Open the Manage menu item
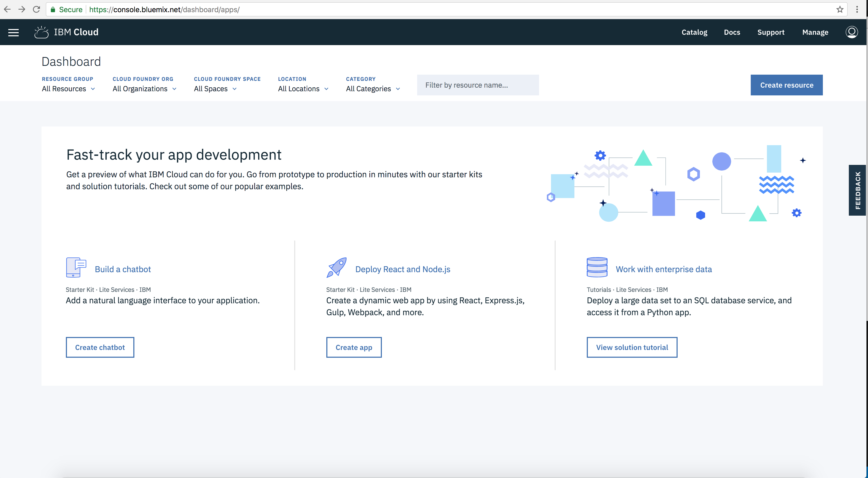Image resolution: width=868 pixels, height=478 pixels. pyautogui.click(x=815, y=32)
